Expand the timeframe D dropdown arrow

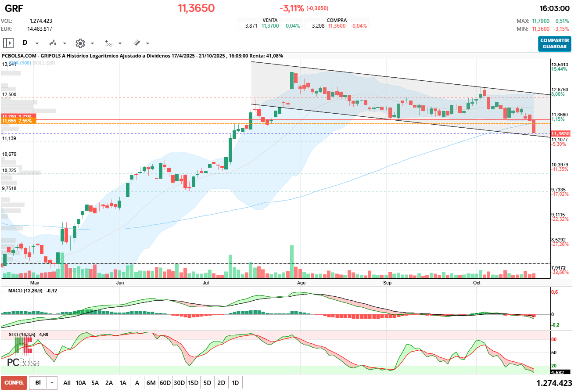[x=37, y=43]
